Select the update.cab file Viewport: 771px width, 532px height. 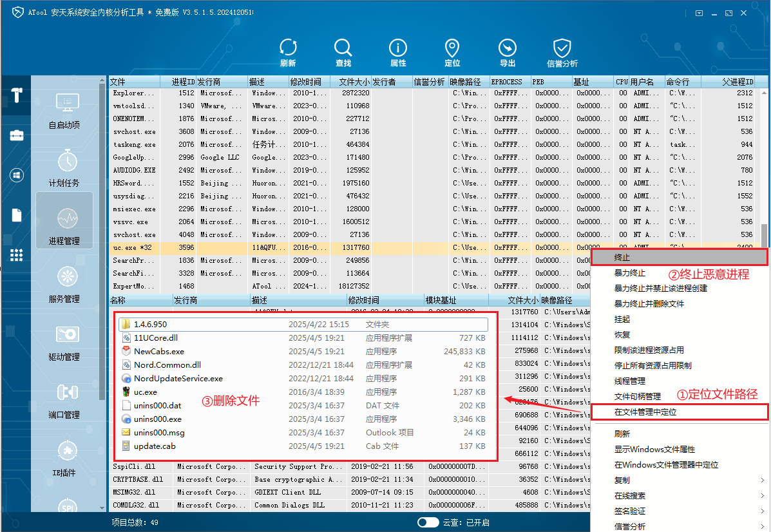[303, 446]
